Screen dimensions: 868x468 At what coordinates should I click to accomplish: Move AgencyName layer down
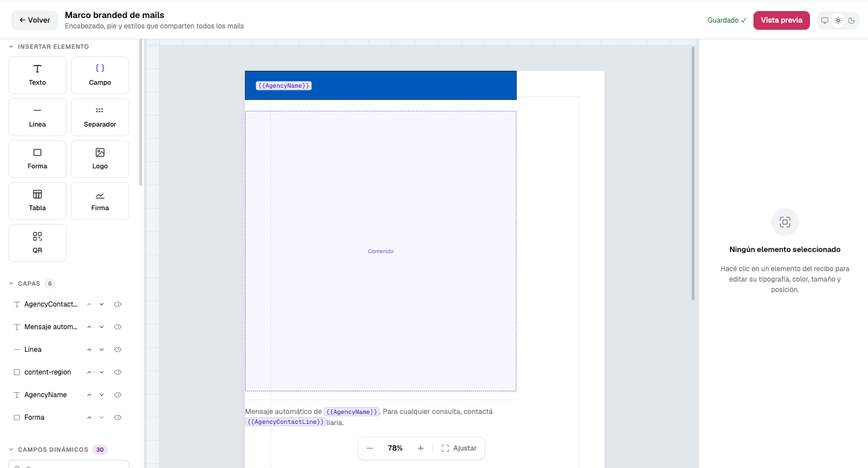102,395
